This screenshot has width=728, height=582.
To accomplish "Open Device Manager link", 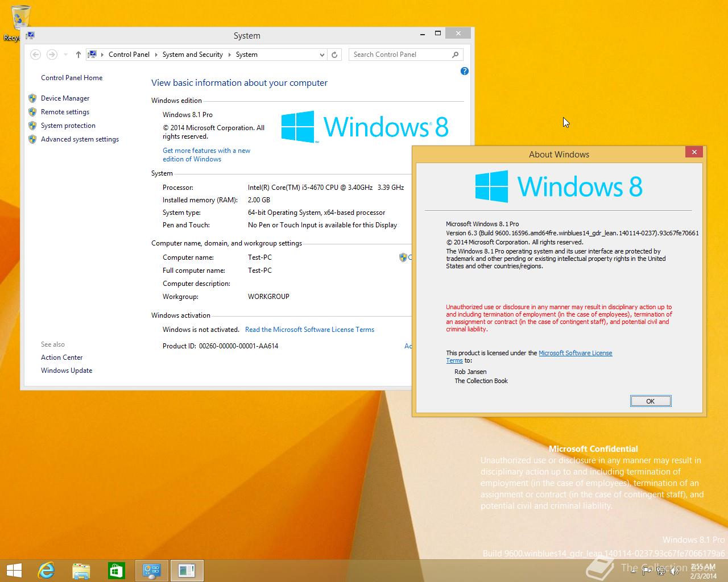I will [x=65, y=98].
